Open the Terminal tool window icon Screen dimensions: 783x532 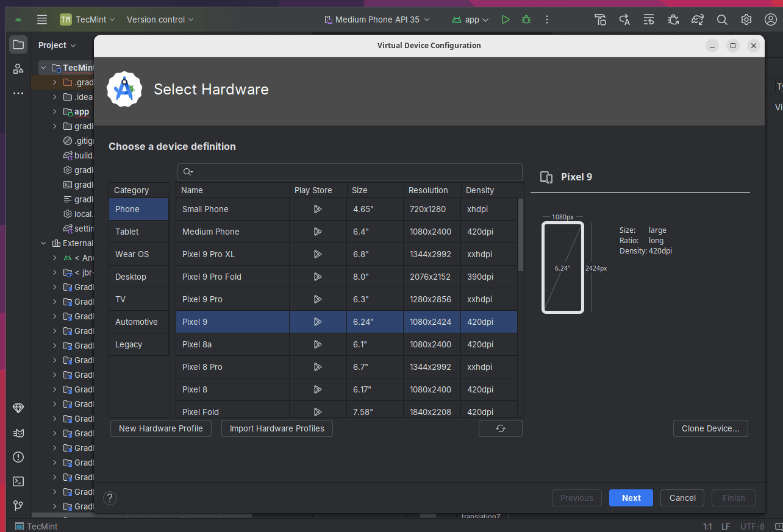coord(18,481)
